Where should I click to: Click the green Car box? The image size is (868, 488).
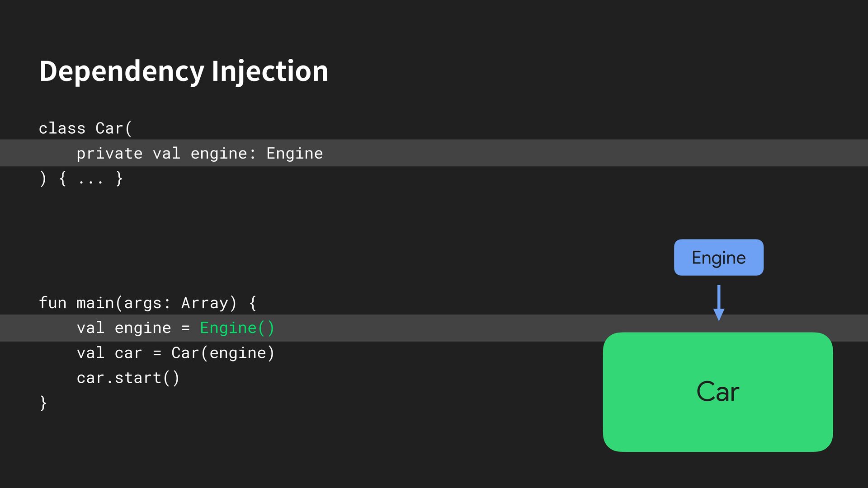[x=717, y=392]
